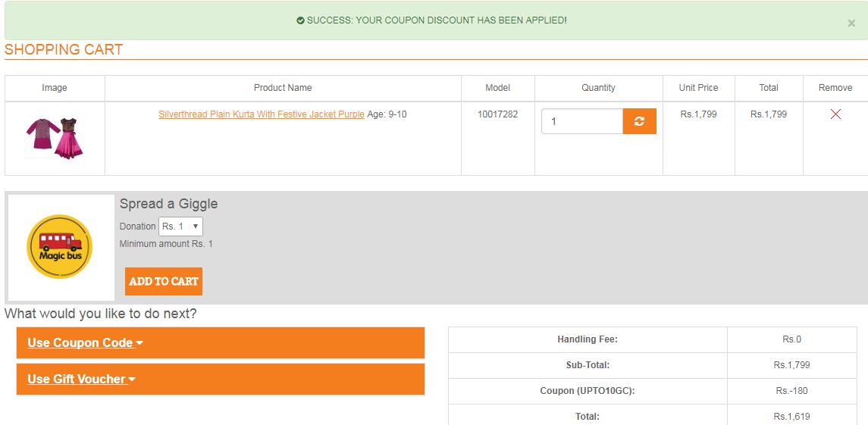Remove the kurta using red X icon
This screenshot has width=868, height=425.
click(835, 114)
